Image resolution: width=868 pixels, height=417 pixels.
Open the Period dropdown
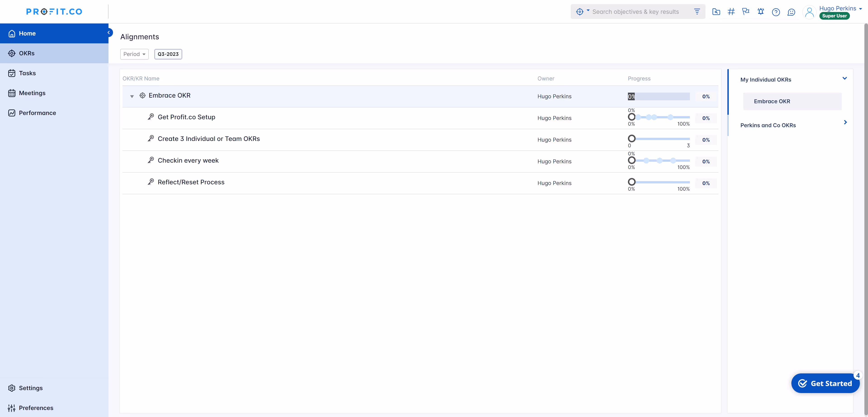click(x=134, y=54)
